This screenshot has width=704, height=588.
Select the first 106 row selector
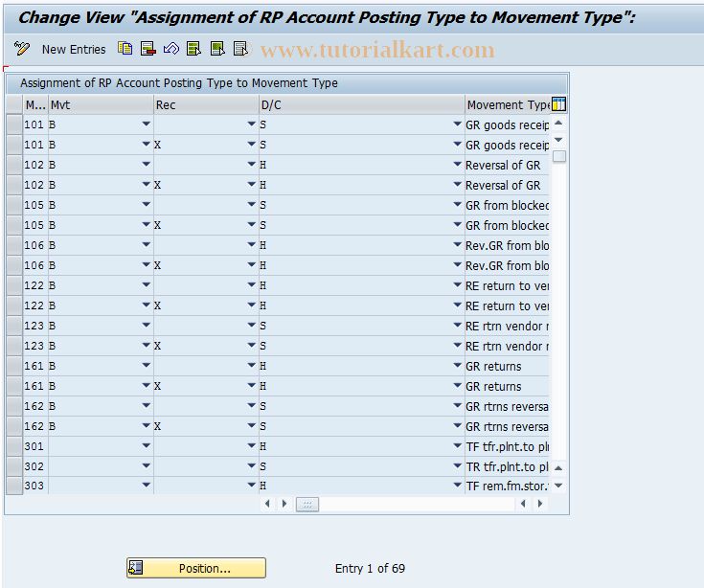14,245
